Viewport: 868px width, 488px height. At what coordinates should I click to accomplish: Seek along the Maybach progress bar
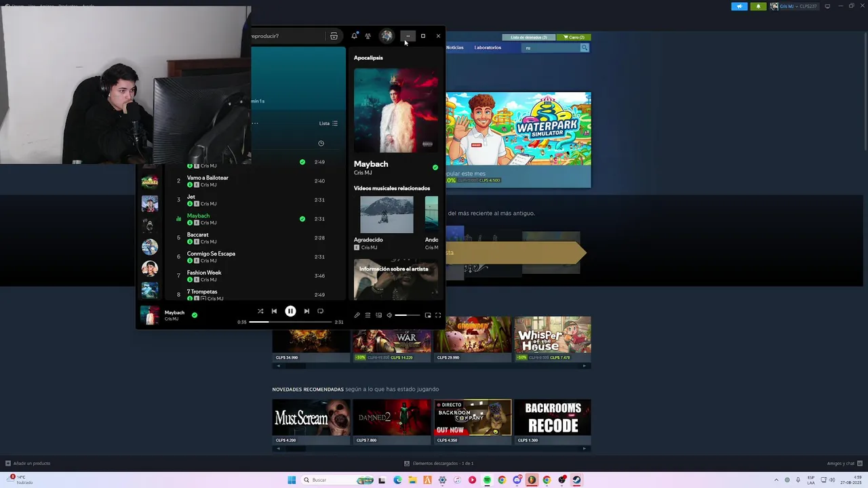tap(290, 322)
